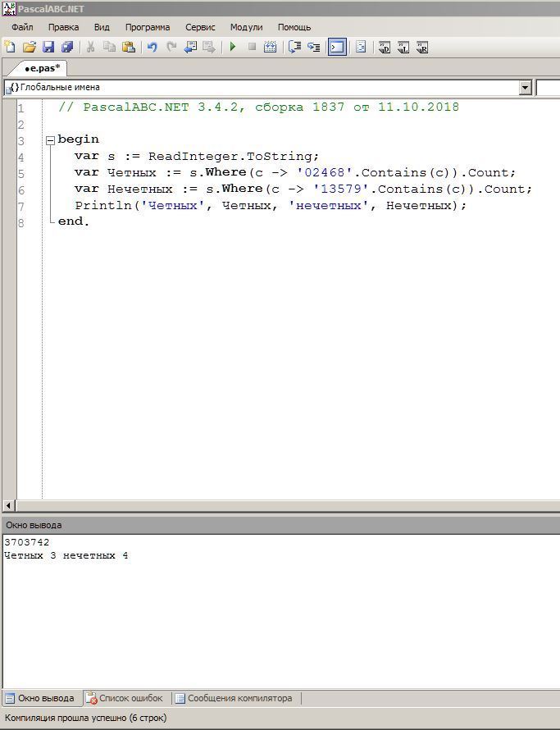Click the Save All icon
560x730 pixels.
click(x=67, y=47)
